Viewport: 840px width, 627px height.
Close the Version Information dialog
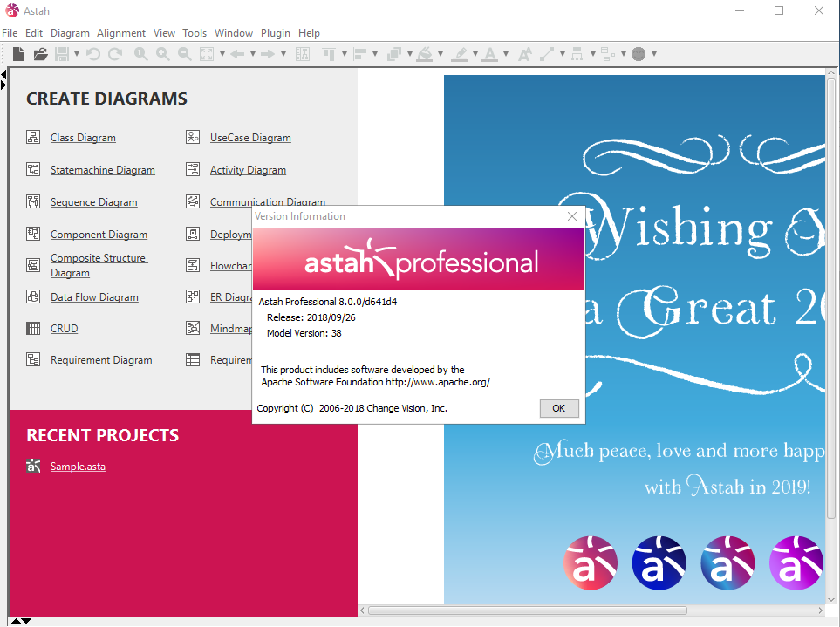click(572, 216)
